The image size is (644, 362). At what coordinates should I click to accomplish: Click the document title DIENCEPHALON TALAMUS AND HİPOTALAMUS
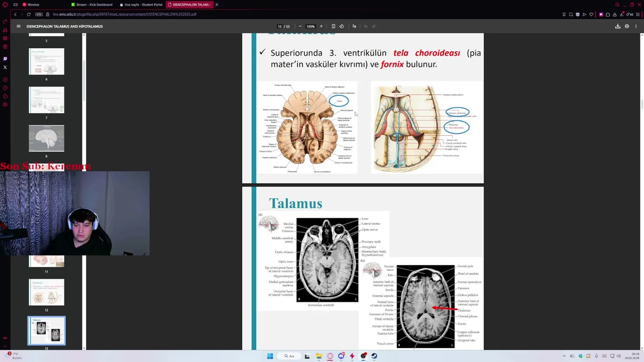[64, 26]
